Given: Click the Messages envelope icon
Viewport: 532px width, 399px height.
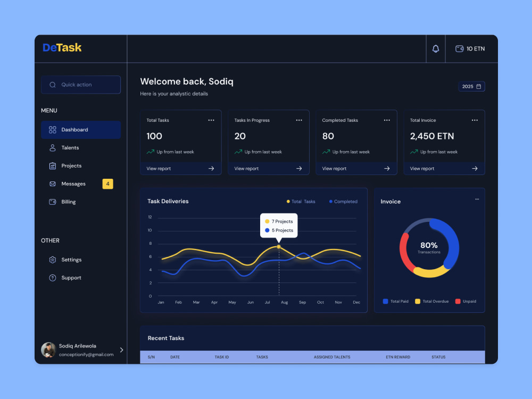Looking at the screenshot, I should pyautogui.click(x=53, y=184).
